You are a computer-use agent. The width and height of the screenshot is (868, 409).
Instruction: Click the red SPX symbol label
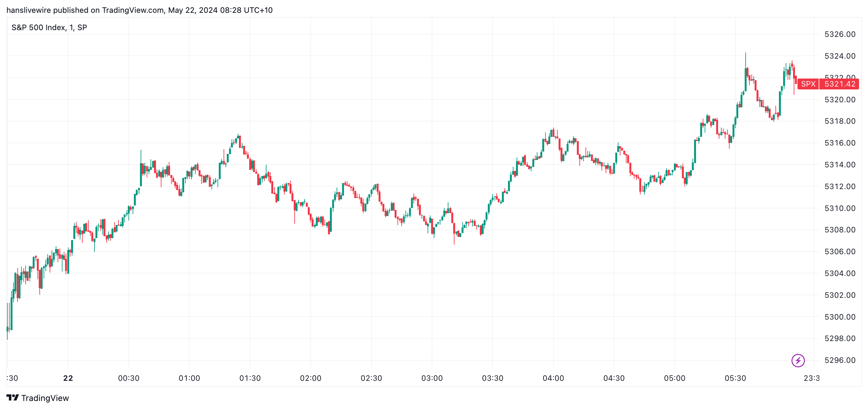pyautogui.click(x=808, y=84)
